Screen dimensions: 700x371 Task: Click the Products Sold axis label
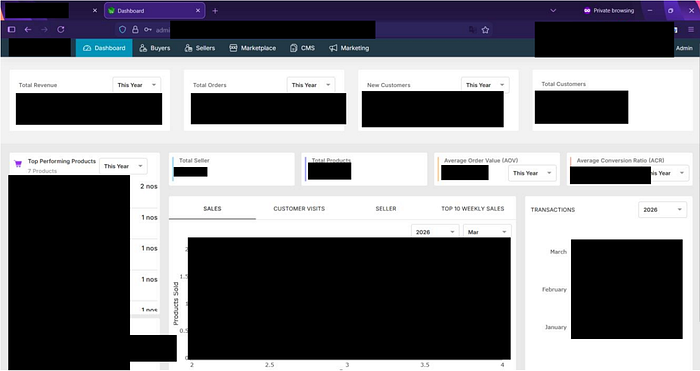tap(176, 304)
